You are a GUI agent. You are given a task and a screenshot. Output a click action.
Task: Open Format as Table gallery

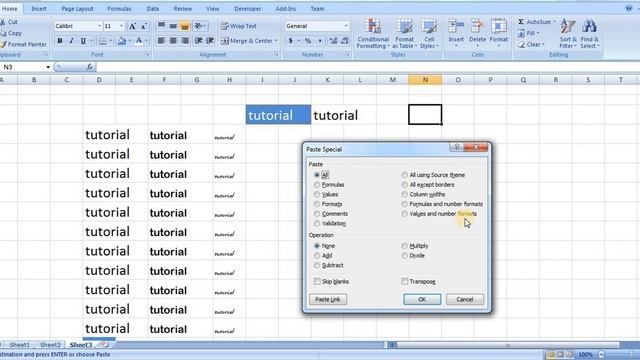(404, 34)
